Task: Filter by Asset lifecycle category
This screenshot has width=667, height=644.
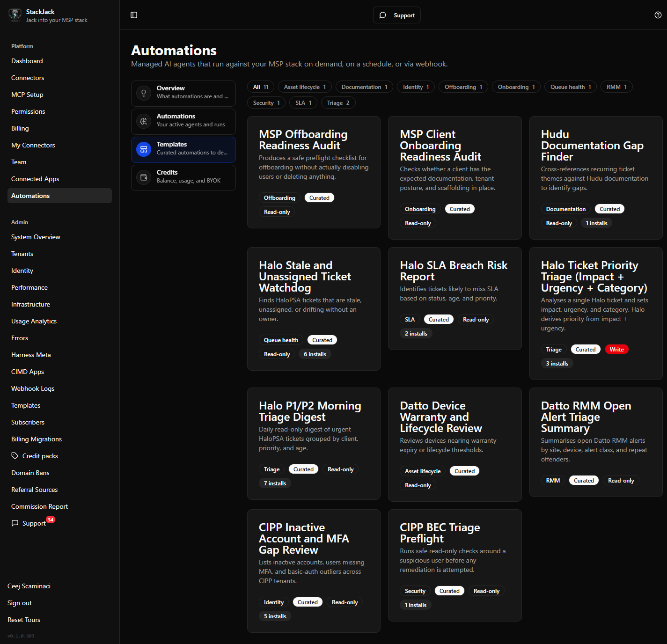Action: 305,87
